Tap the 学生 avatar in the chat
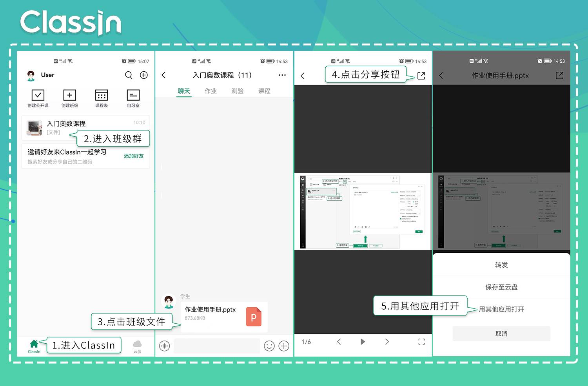The image size is (588, 386). pyautogui.click(x=169, y=302)
